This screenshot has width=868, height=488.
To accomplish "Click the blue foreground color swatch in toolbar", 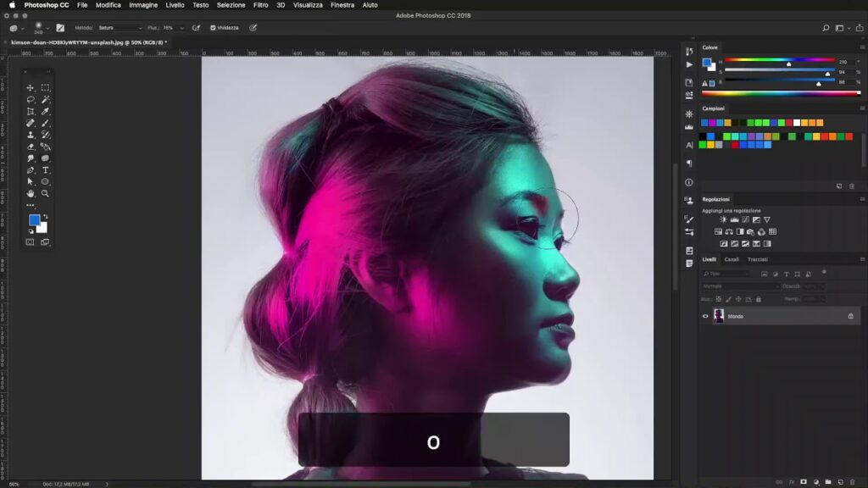I will coord(34,220).
